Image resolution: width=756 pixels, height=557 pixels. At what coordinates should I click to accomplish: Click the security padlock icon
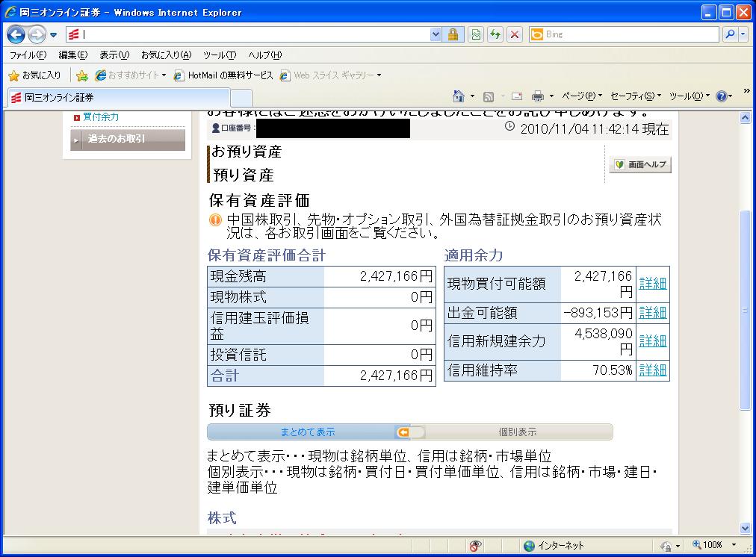tap(453, 34)
